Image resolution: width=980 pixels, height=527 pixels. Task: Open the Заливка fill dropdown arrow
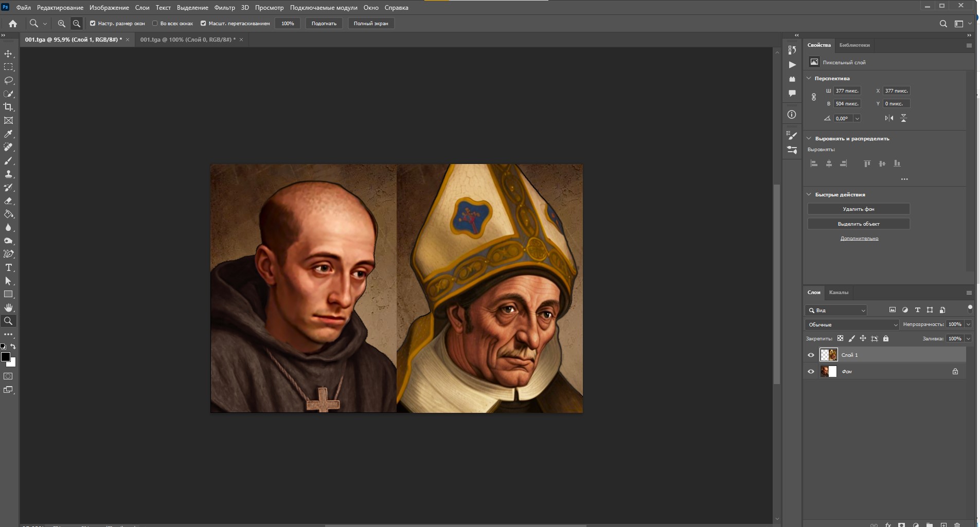tap(968, 339)
